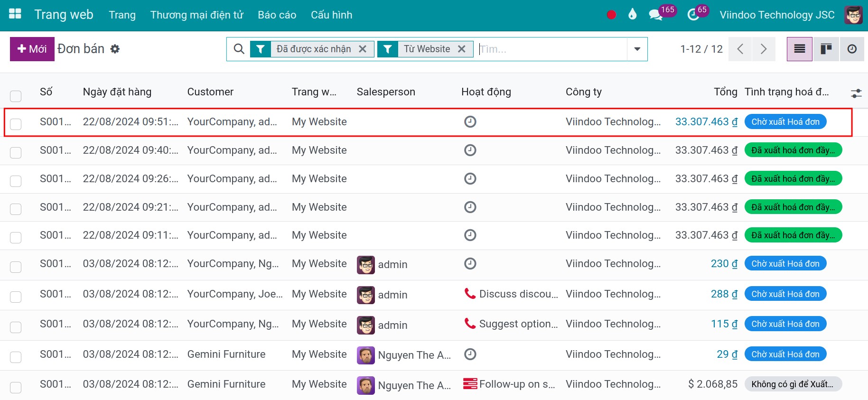Remove the Từ Website filter
The image size is (868, 400).
[x=461, y=49]
